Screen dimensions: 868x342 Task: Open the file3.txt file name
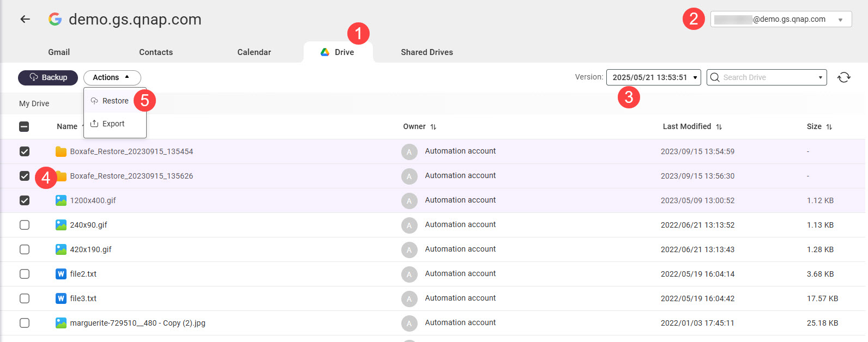tap(83, 298)
